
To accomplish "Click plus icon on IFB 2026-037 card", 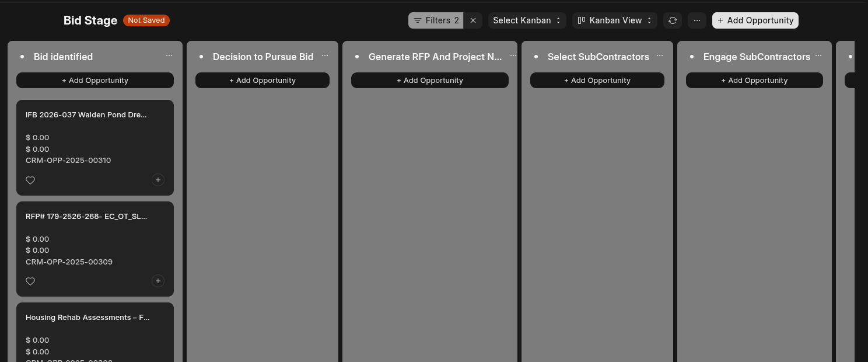I will coord(158,180).
